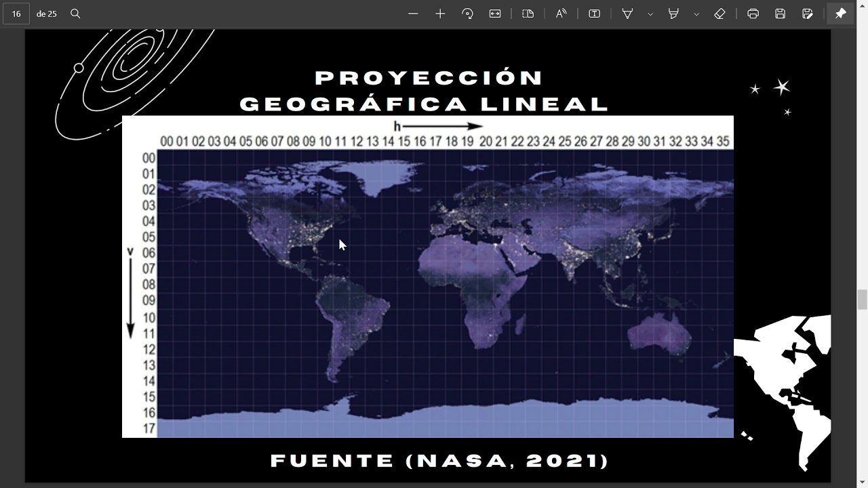The image size is (868, 488).
Task: Select the Add text tool
Action: coord(594,14)
